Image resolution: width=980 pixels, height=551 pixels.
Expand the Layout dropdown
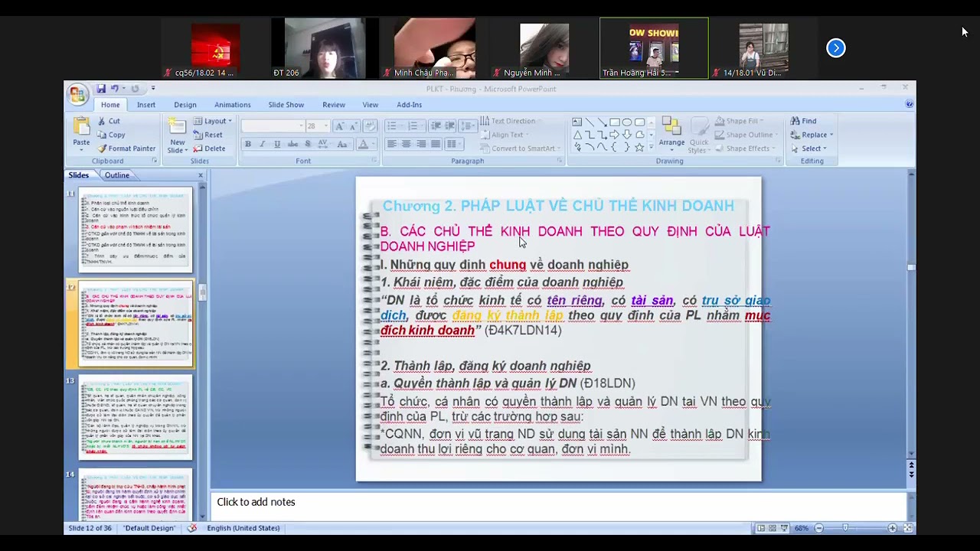213,121
